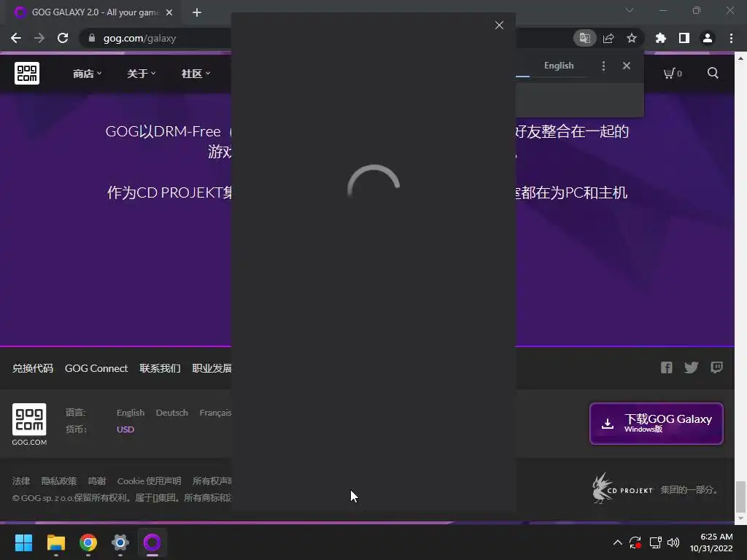Open the 社区 community menu
Screen dimensions: 747x560
pyautogui.click(x=196, y=74)
